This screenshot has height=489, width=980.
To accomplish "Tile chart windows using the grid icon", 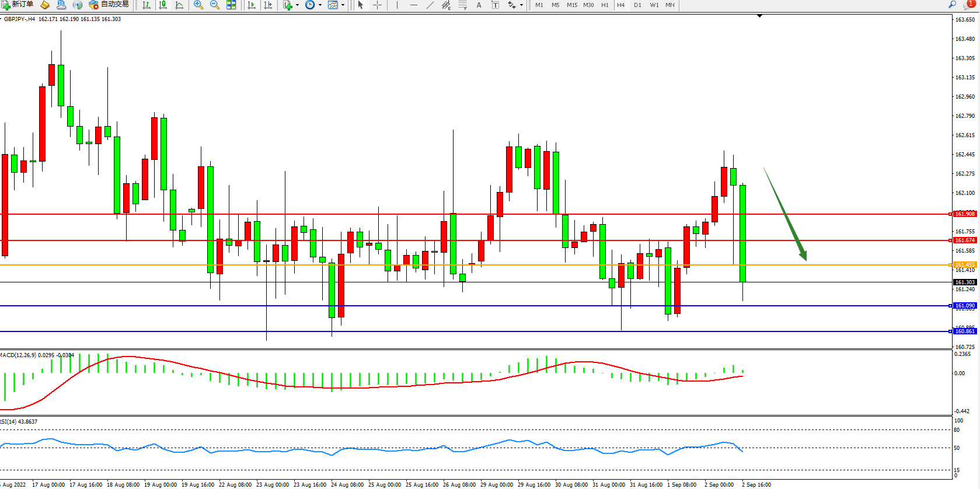I will pos(231,5).
